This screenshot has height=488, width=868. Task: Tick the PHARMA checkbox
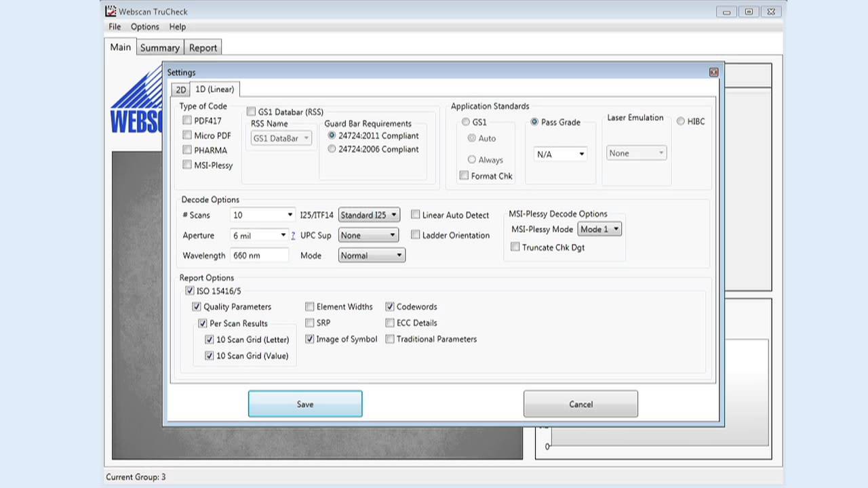(x=187, y=150)
